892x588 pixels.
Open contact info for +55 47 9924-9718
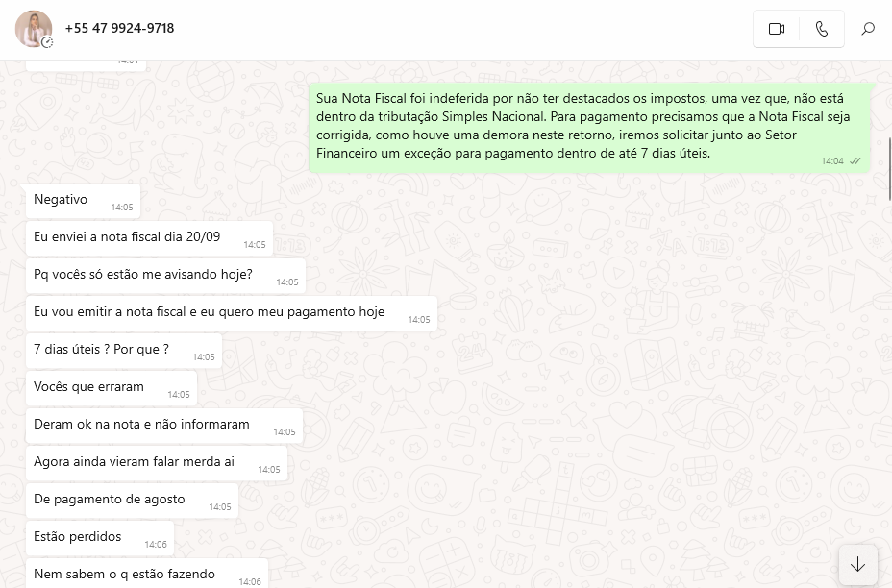click(x=119, y=29)
